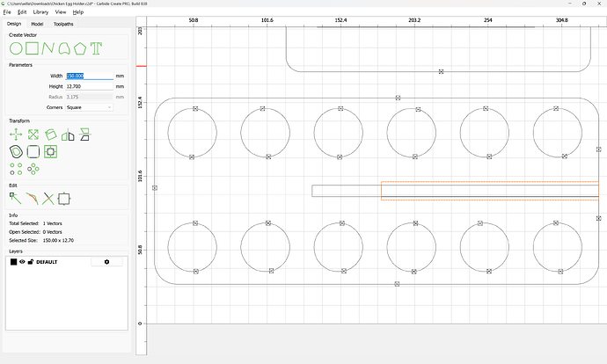The height and width of the screenshot is (364, 607).
Task: Click the Width input field
Action: (89, 76)
